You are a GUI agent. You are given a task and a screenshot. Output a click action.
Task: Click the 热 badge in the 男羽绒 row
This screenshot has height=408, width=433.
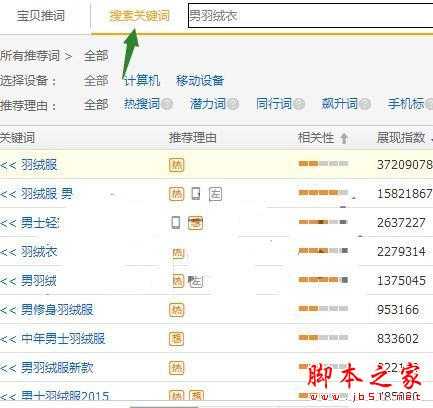pos(178,281)
